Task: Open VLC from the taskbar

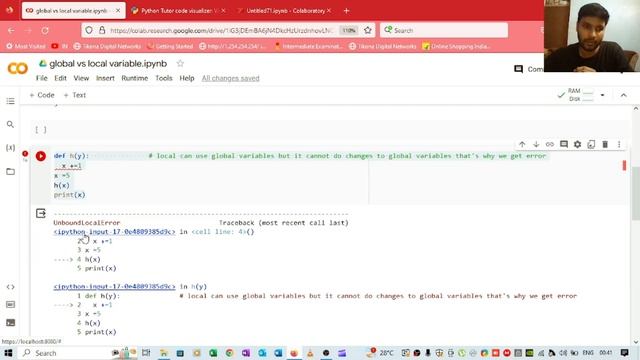Action: click(310, 353)
